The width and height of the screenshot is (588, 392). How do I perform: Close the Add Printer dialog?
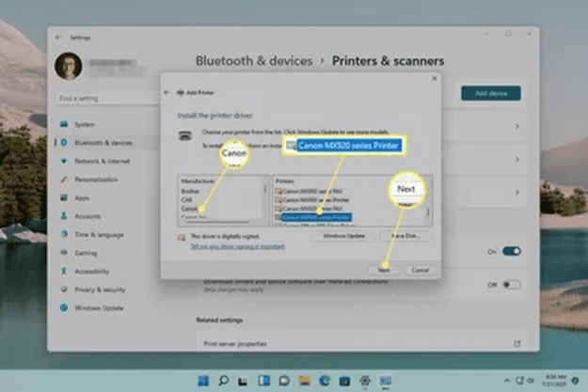(x=435, y=78)
